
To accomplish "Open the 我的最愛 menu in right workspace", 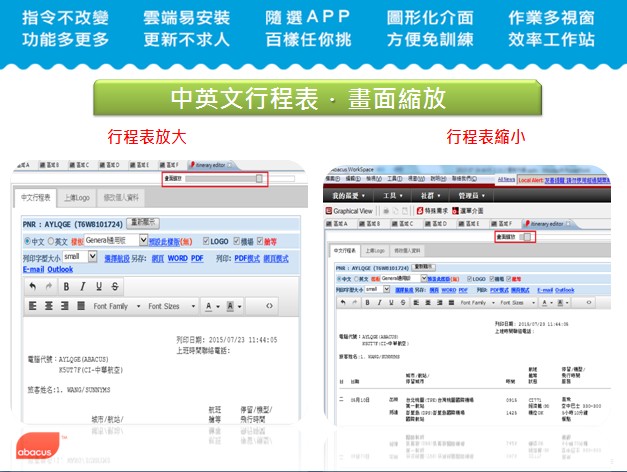I will click(349, 195).
